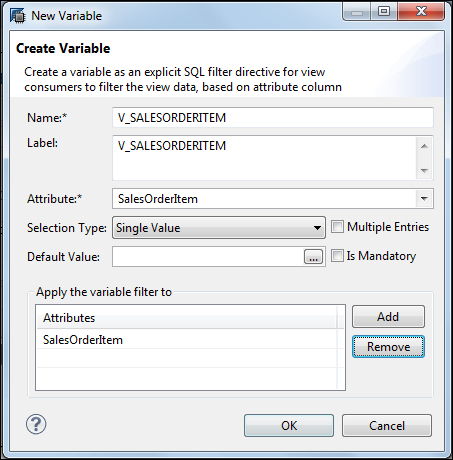The width and height of the screenshot is (453, 460).
Task: Open the Selection Type combo box
Action: tap(219, 228)
